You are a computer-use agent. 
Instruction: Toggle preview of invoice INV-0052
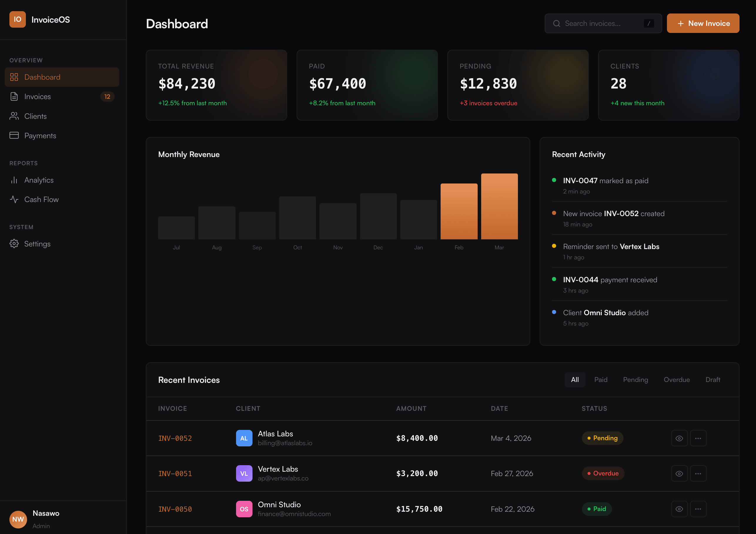(x=679, y=438)
